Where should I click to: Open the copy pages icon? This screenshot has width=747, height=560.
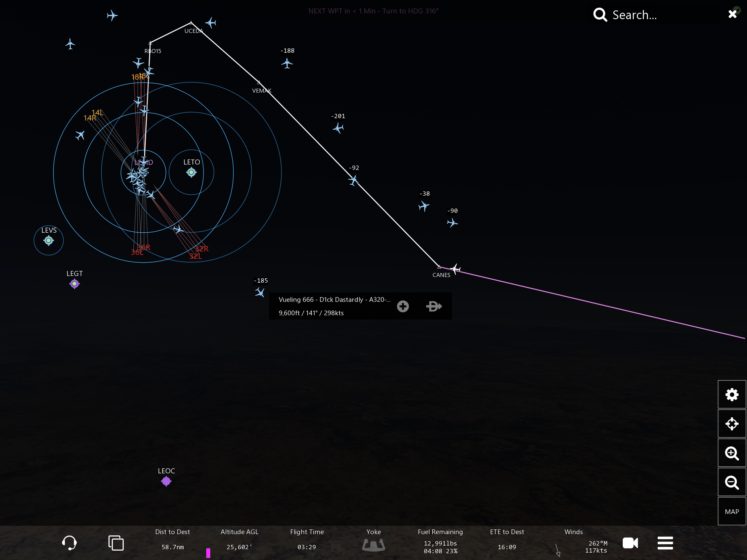(116, 543)
